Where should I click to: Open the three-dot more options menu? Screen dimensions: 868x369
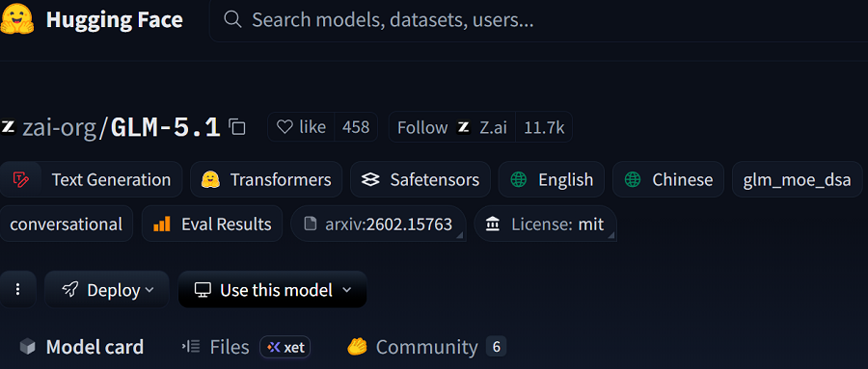18,289
